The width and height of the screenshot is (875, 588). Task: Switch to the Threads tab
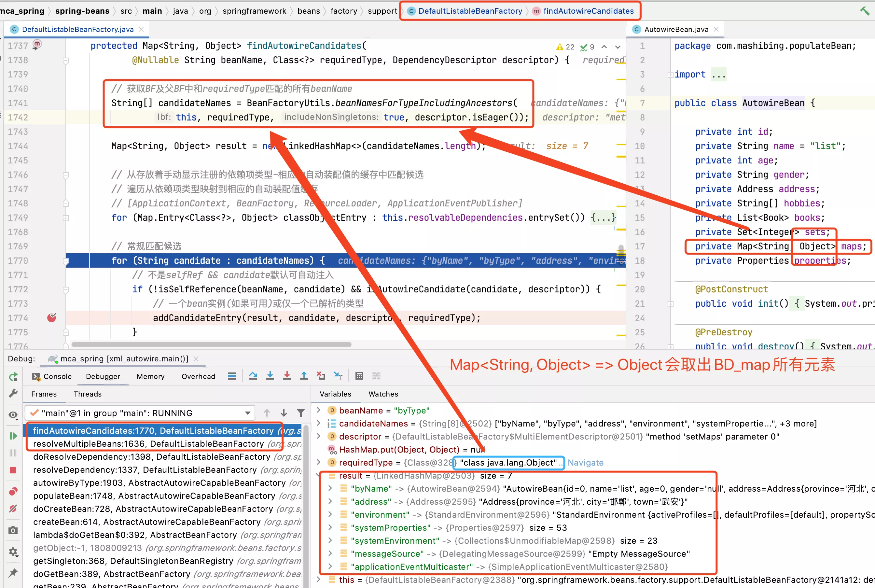(87, 394)
